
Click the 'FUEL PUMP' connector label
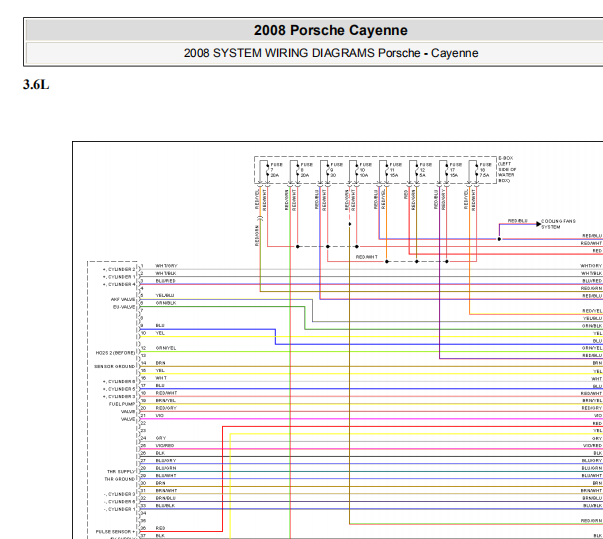point(122,404)
